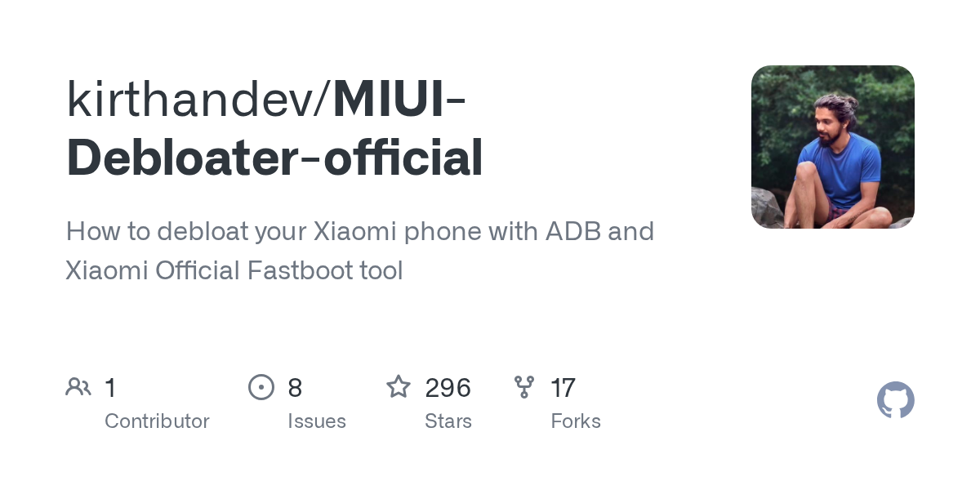Viewport: 980px width, 490px height.
Task: Select the "How to debloat" description line
Action: 359,231
